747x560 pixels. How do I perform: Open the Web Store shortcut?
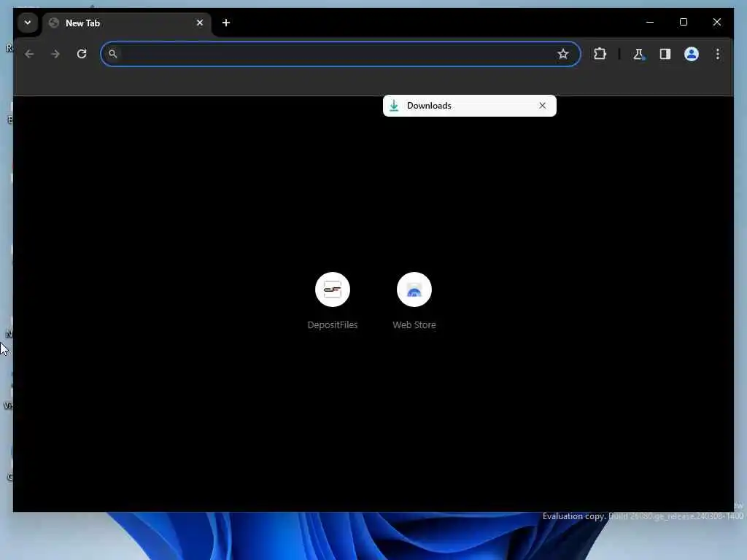point(414,289)
